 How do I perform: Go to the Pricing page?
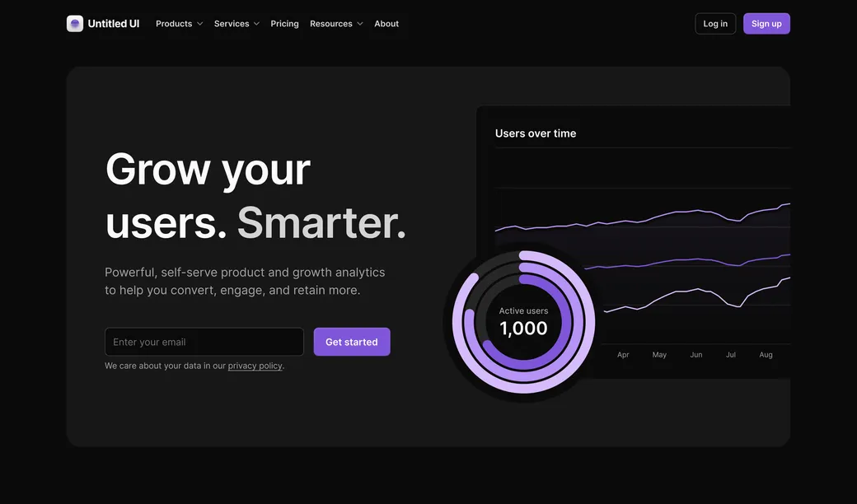click(285, 24)
